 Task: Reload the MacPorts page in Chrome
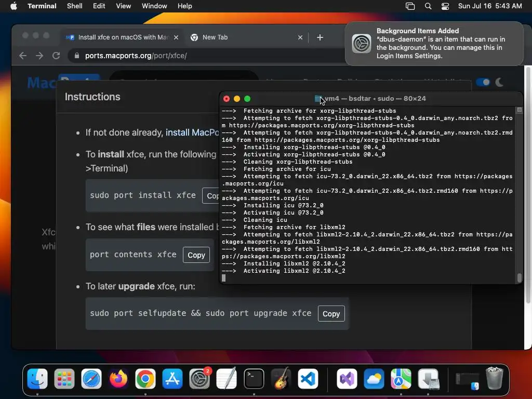click(56, 56)
